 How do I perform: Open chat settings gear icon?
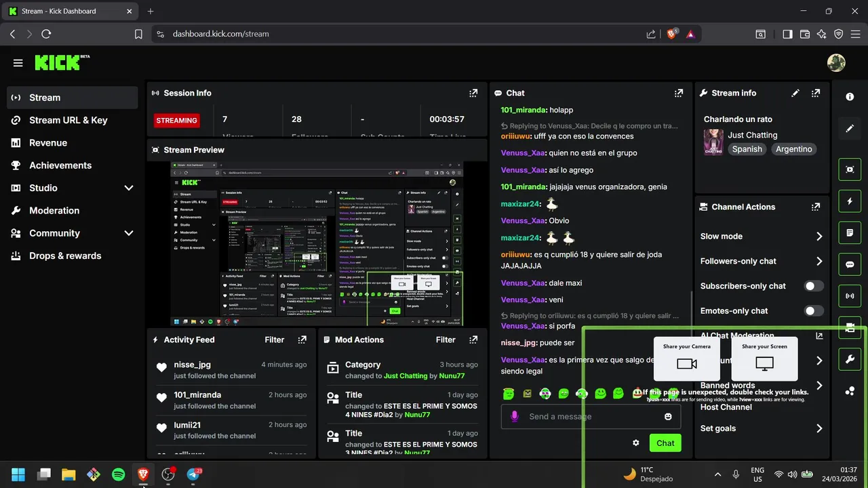coord(636,443)
